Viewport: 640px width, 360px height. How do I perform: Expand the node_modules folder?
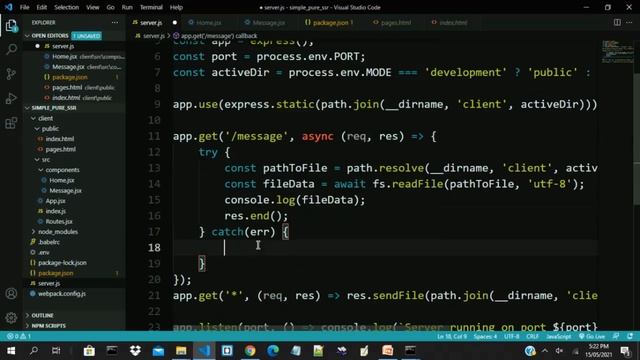click(33, 232)
